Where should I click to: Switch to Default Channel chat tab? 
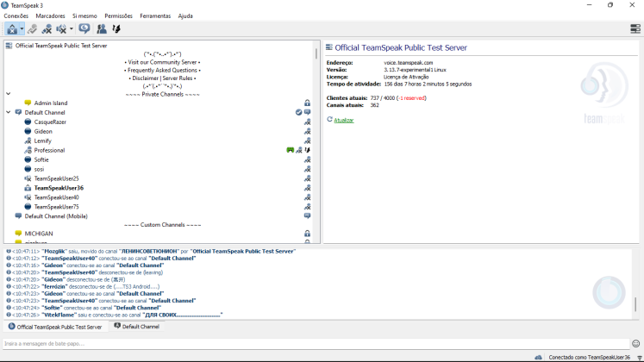pyautogui.click(x=137, y=327)
